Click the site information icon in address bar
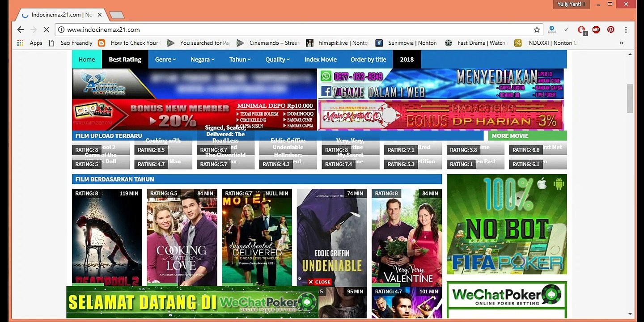 [61, 30]
